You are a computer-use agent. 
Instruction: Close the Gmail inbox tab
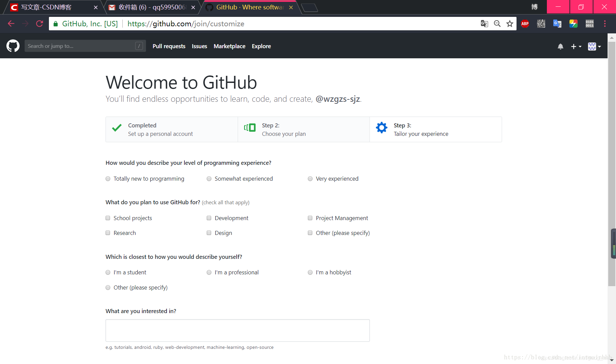[193, 7]
